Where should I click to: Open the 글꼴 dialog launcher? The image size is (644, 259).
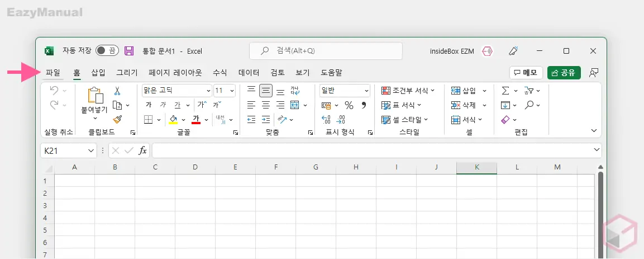(236, 133)
